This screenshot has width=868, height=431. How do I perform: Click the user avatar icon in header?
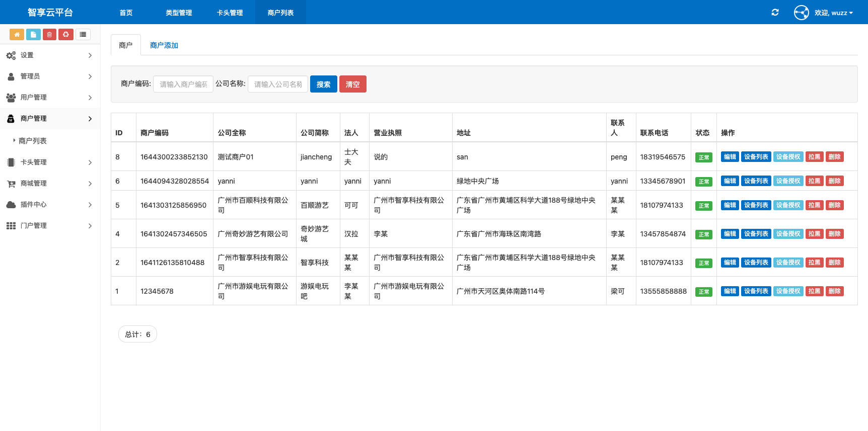pyautogui.click(x=801, y=13)
